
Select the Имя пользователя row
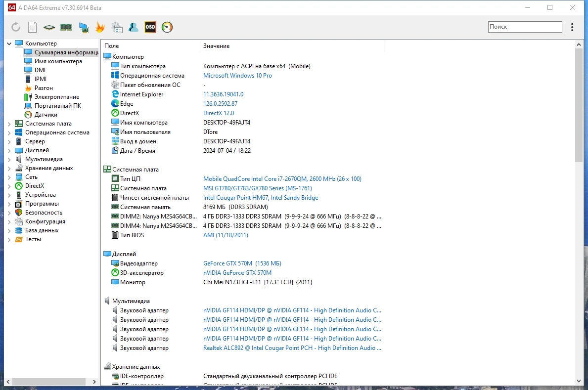243,131
